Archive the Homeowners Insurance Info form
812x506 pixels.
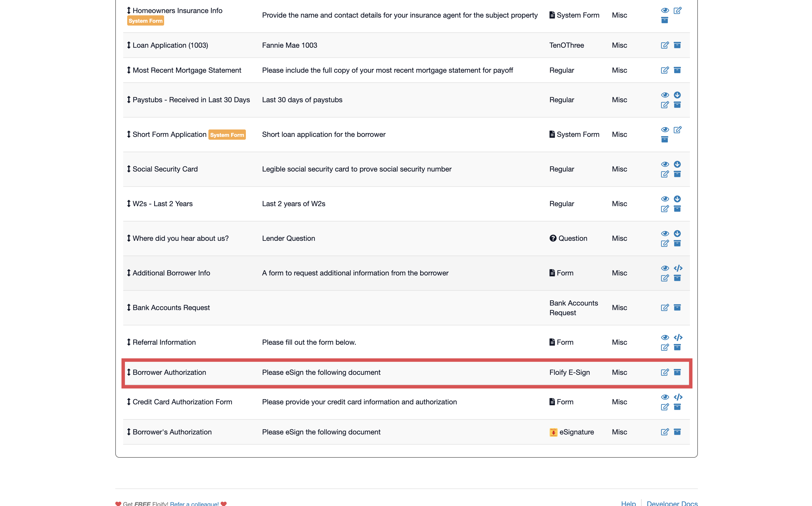click(x=664, y=20)
